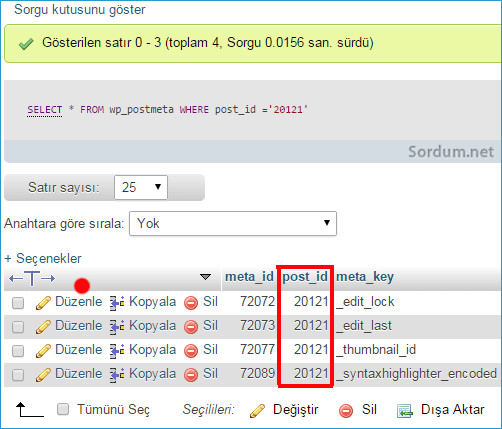Click copy icon in the 72072 row

point(117,303)
